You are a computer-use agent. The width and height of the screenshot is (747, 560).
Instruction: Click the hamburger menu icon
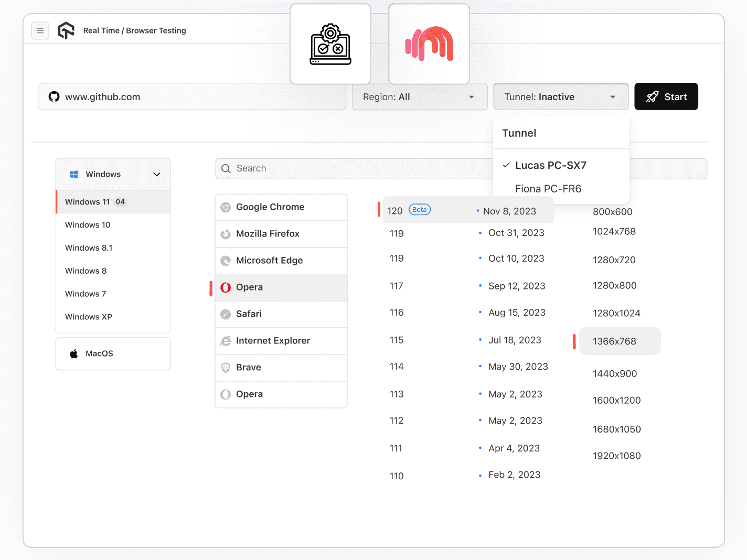click(x=40, y=31)
